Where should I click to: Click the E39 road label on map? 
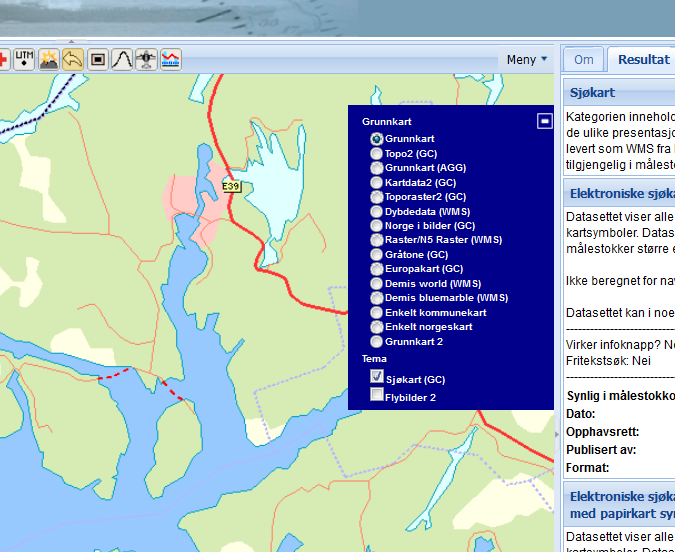pos(231,187)
